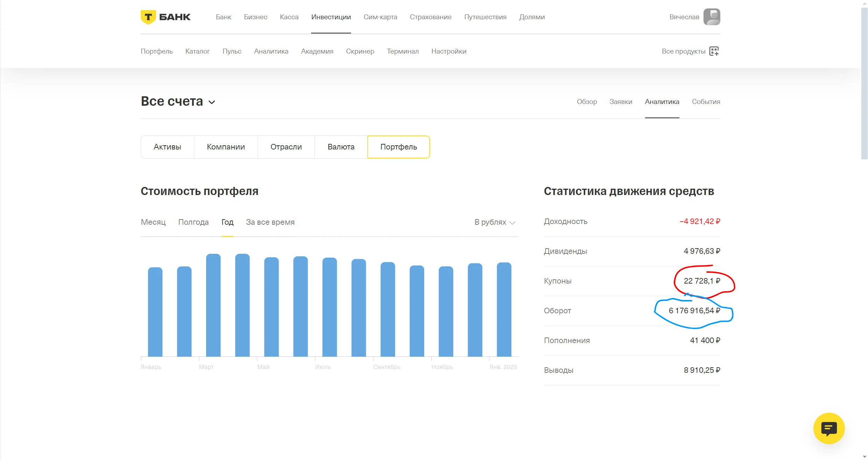Select the Валюта segment button
868x460 pixels.
pyautogui.click(x=341, y=147)
